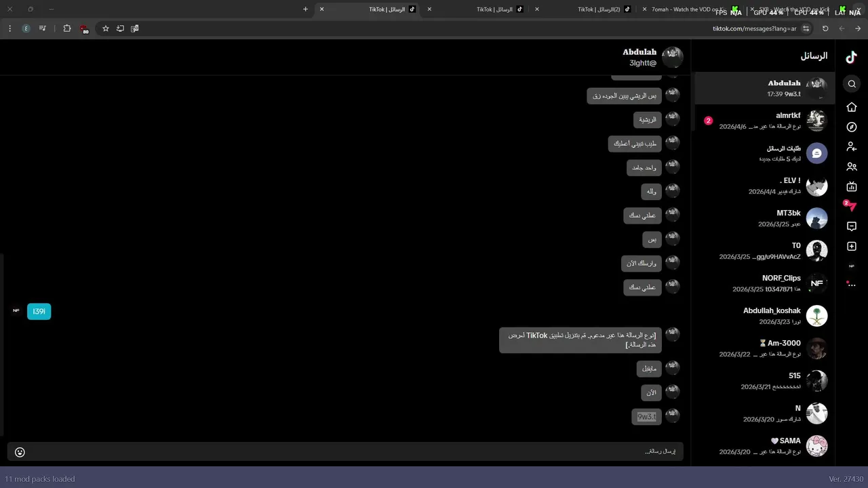Click the message والله
The width and height of the screenshot is (868, 488).
coord(651,192)
